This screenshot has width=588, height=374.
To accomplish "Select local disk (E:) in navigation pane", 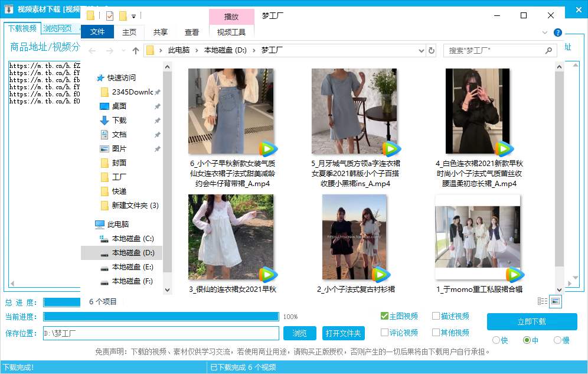I will pos(132,267).
